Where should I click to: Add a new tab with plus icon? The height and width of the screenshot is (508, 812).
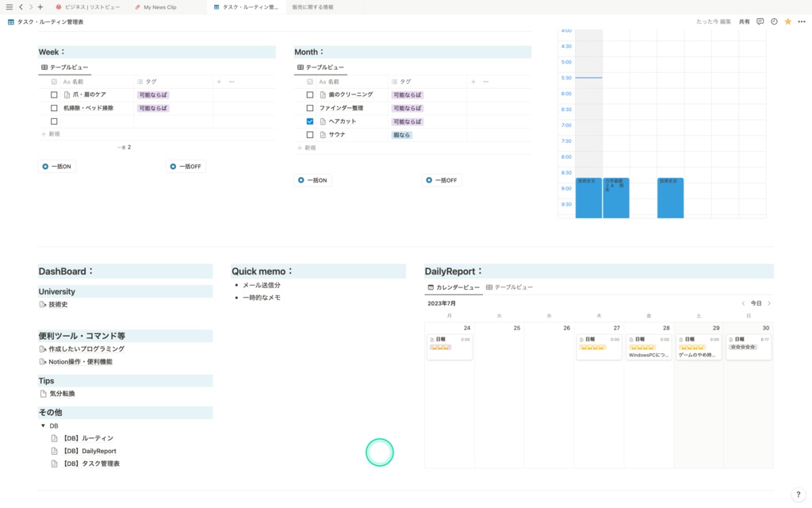click(x=40, y=7)
